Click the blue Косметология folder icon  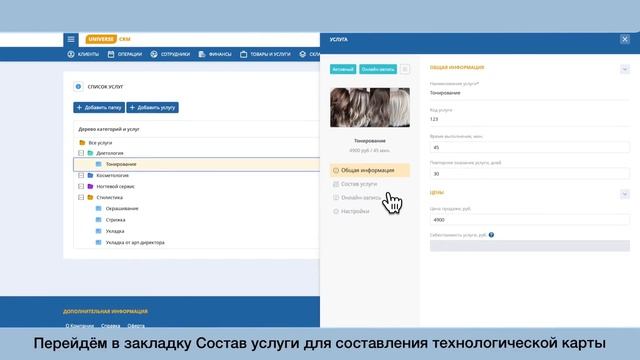[x=90, y=175]
